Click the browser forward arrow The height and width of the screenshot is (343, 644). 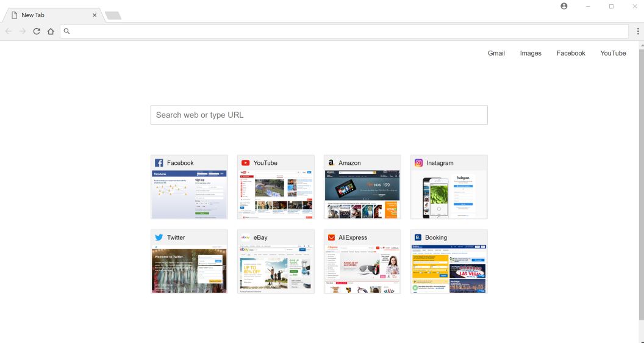point(23,31)
